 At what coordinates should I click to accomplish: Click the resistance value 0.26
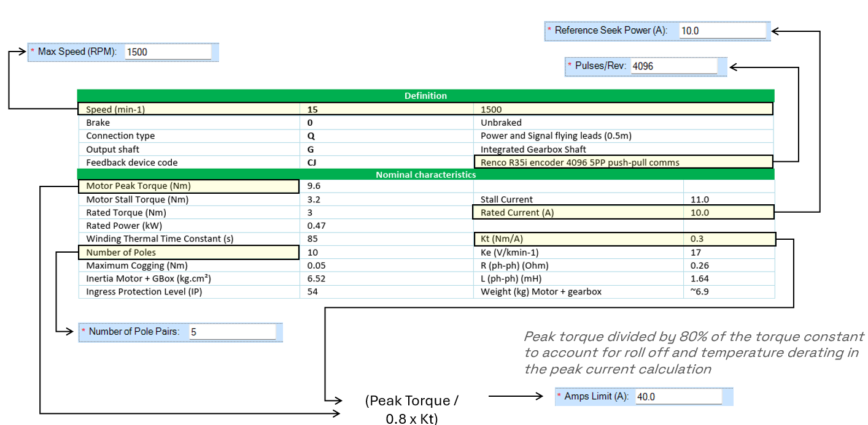(700, 266)
